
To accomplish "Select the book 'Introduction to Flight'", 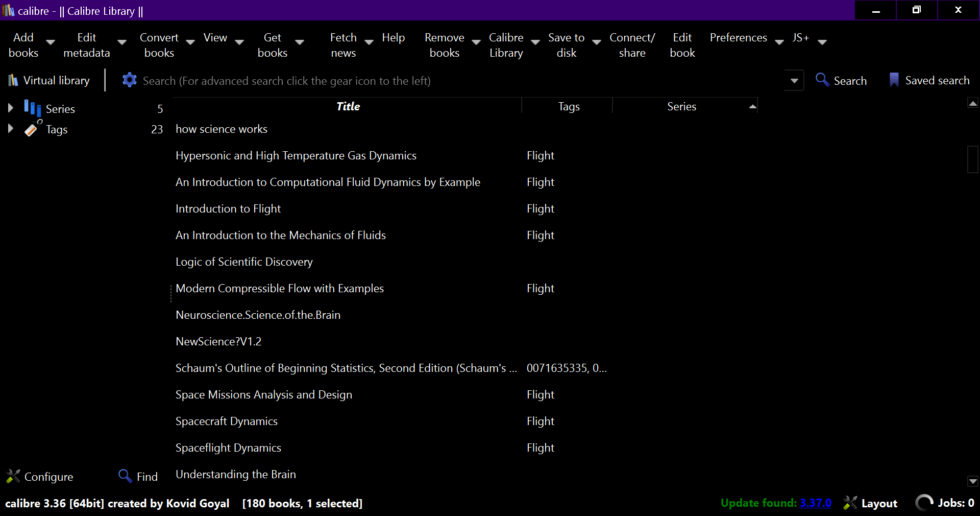I will 228,208.
